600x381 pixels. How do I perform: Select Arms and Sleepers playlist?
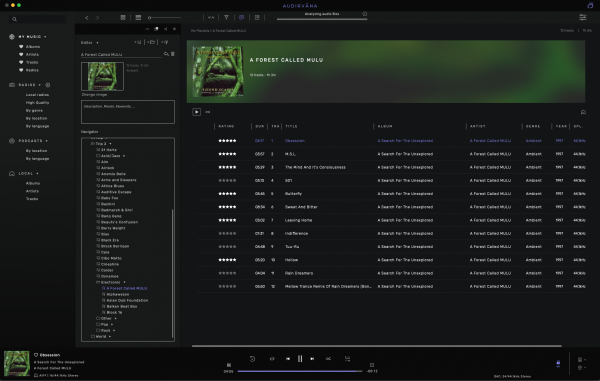coord(118,180)
